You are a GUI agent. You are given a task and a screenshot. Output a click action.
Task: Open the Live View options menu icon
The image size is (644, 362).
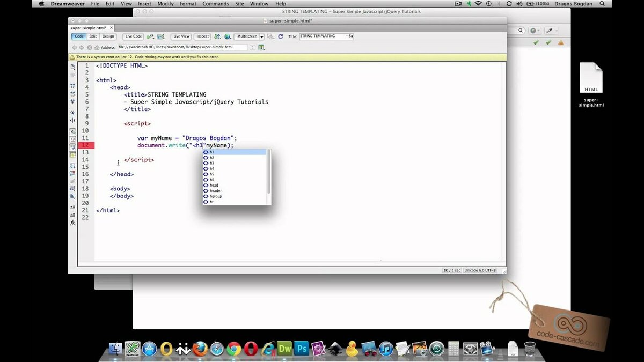261,47
